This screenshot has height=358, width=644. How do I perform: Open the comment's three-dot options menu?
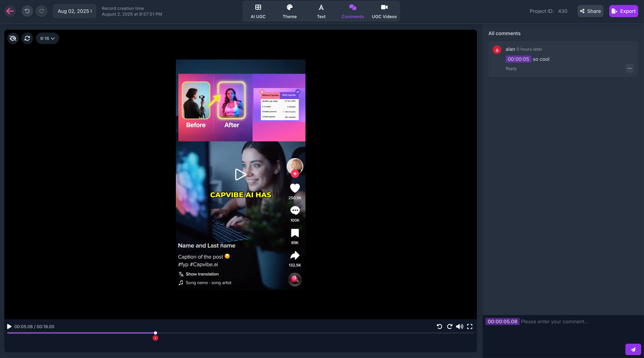click(629, 68)
